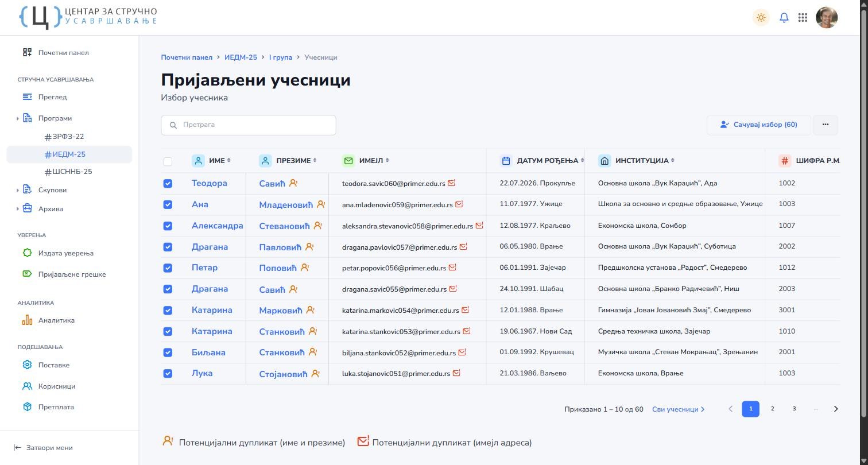Uncheck the row for Теодора Савић
The image size is (868, 465).
pos(168,184)
